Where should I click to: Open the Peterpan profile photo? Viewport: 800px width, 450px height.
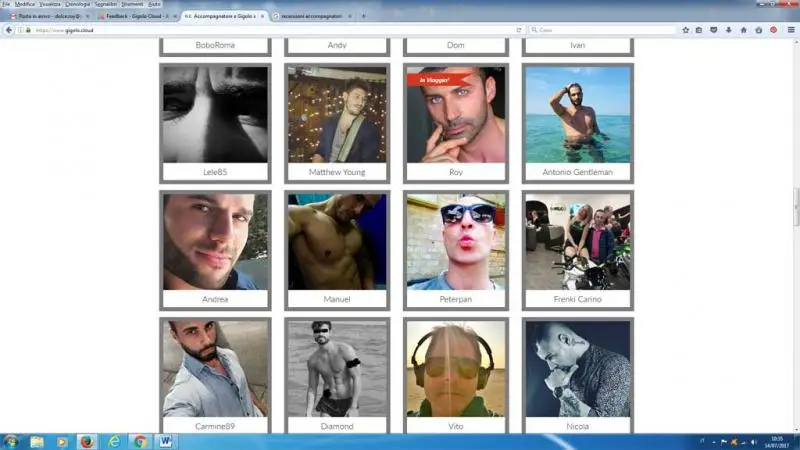click(x=455, y=241)
